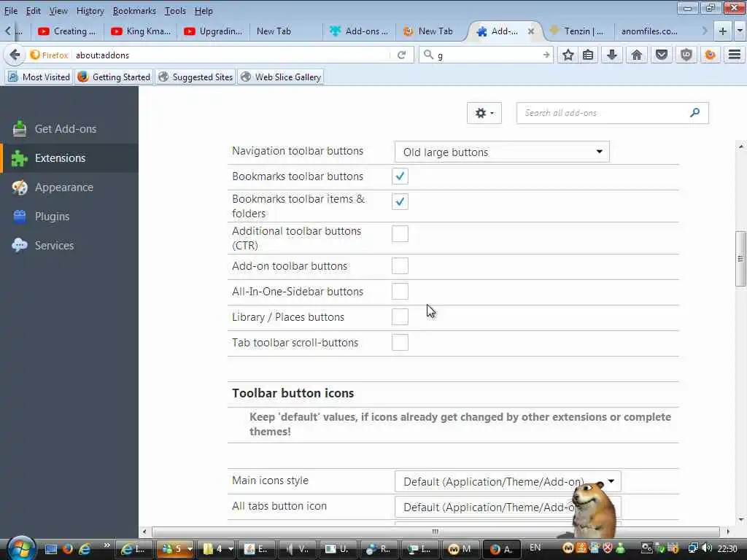Enable Library / Places buttons checkbox
The image size is (747, 560).
click(x=400, y=317)
